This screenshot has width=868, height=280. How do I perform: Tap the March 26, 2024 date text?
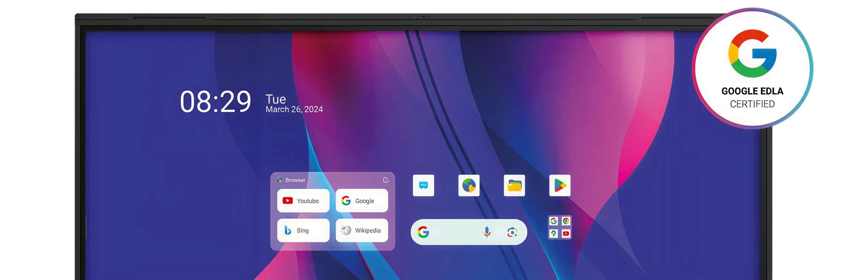294,109
